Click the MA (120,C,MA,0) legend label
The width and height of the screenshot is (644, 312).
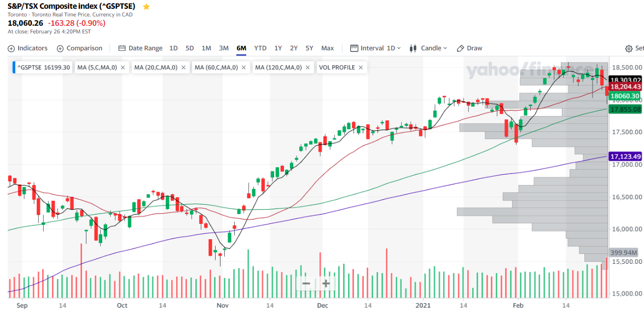coord(278,67)
